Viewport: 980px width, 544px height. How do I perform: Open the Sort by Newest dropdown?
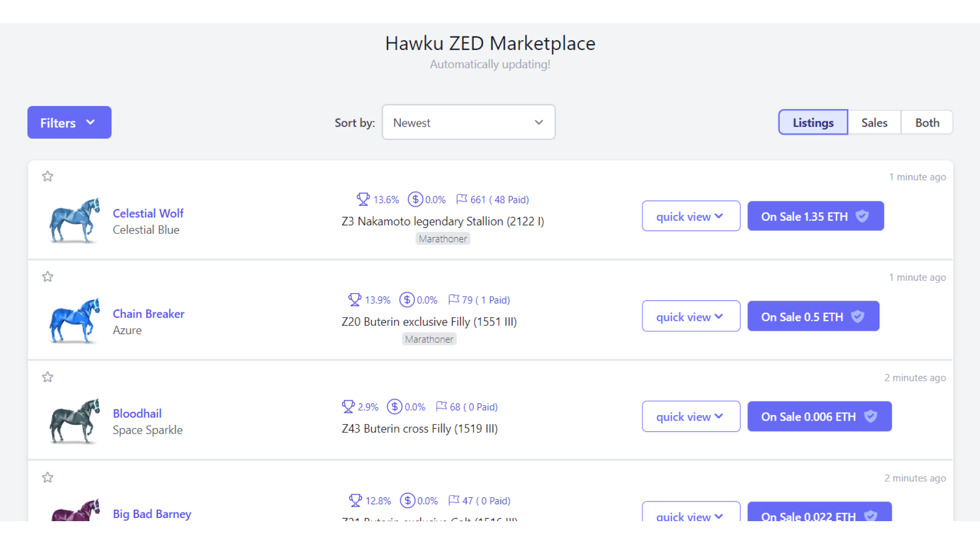pos(468,122)
